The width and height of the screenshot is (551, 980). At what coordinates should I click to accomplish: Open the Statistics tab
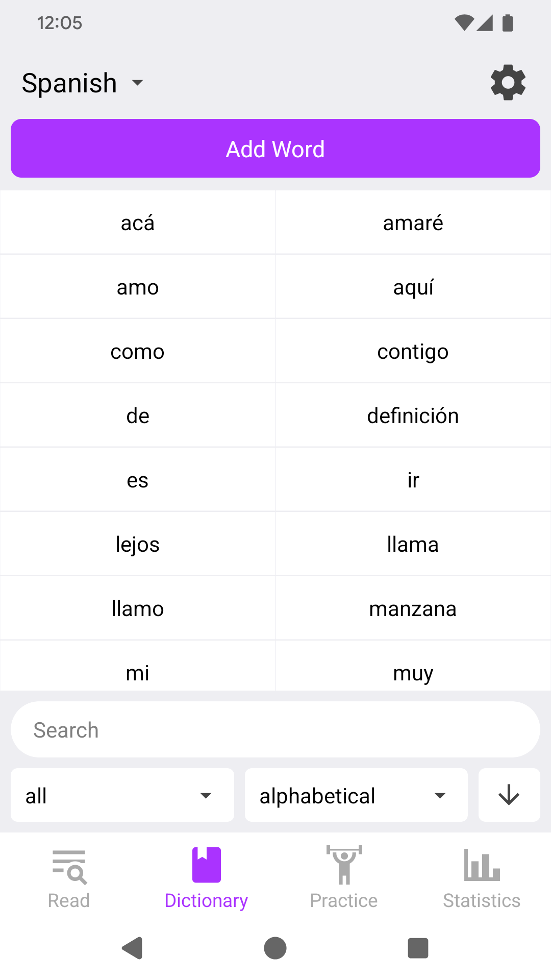tap(482, 878)
